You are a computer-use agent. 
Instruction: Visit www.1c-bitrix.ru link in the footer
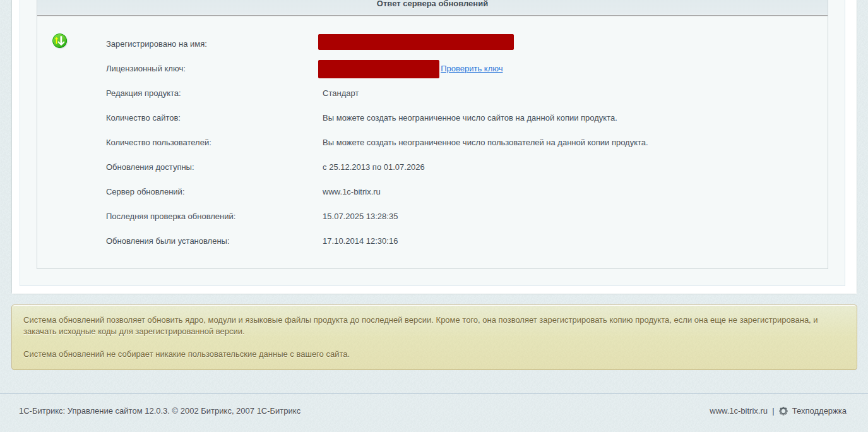(738, 411)
